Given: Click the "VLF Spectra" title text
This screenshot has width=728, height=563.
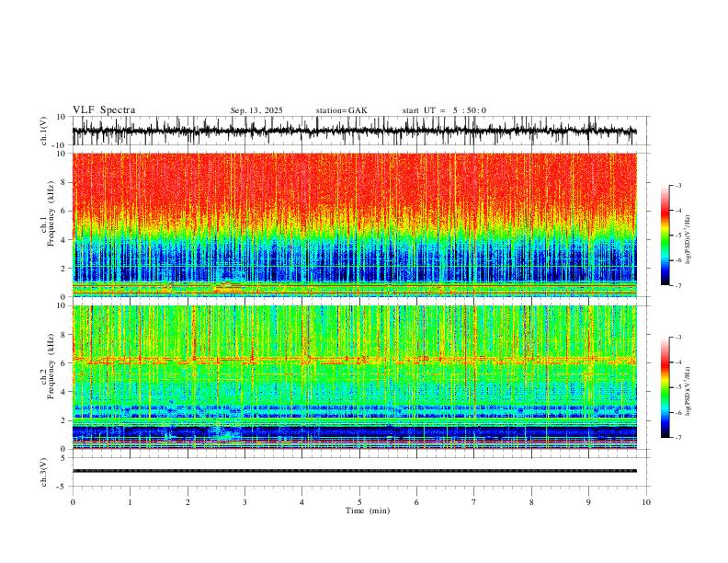Looking at the screenshot, I should [104, 110].
